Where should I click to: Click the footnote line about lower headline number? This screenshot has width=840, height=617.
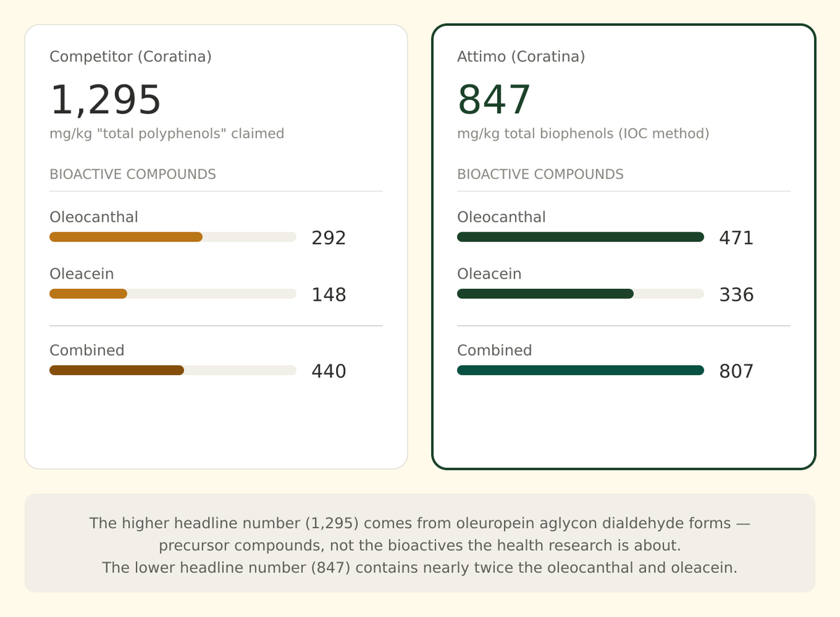tap(420, 567)
